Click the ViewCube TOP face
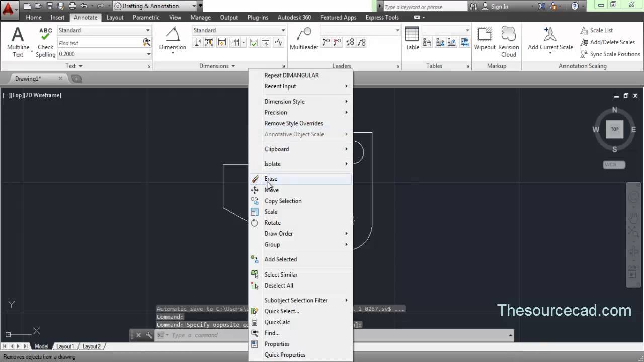This screenshot has height=362, width=644. (x=614, y=129)
